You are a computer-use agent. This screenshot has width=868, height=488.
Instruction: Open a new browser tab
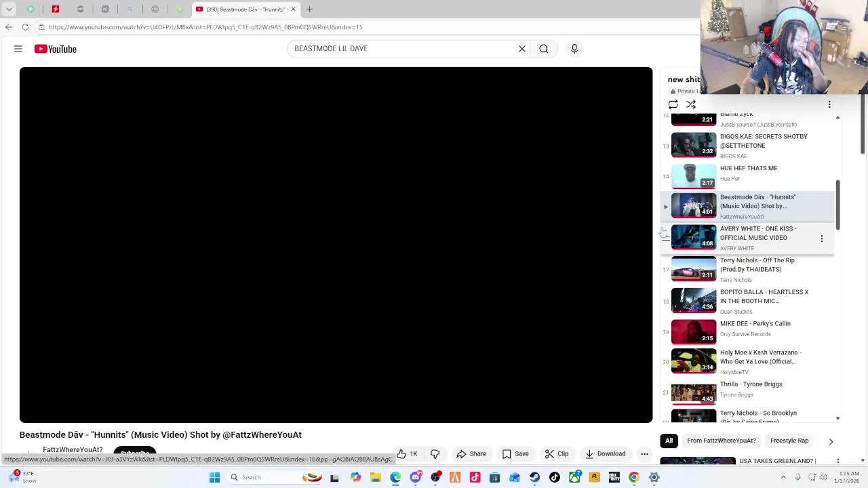pos(309,9)
